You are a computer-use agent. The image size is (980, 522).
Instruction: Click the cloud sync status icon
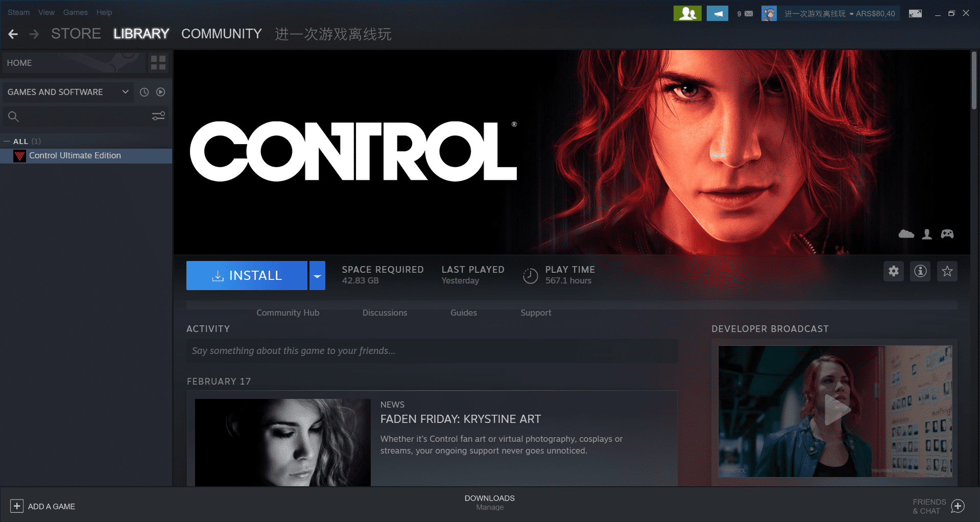tap(906, 233)
